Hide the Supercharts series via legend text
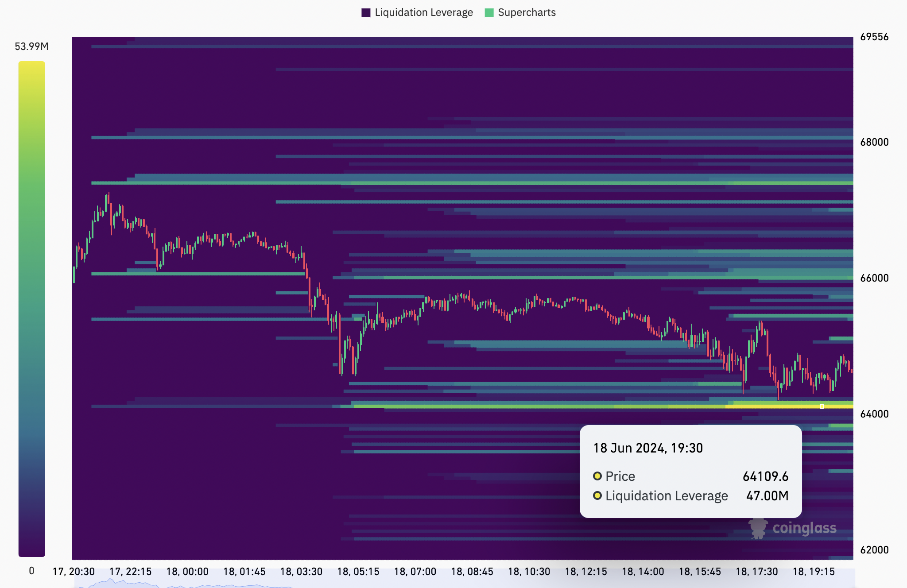This screenshot has height=588, width=907. click(527, 12)
